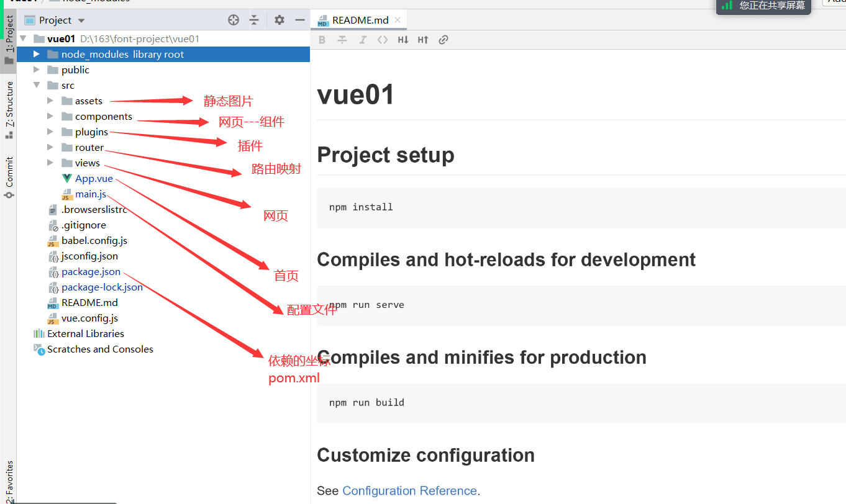Collapse the src folder
The height and width of the screenshot is (504, 846).
(37, 86)
